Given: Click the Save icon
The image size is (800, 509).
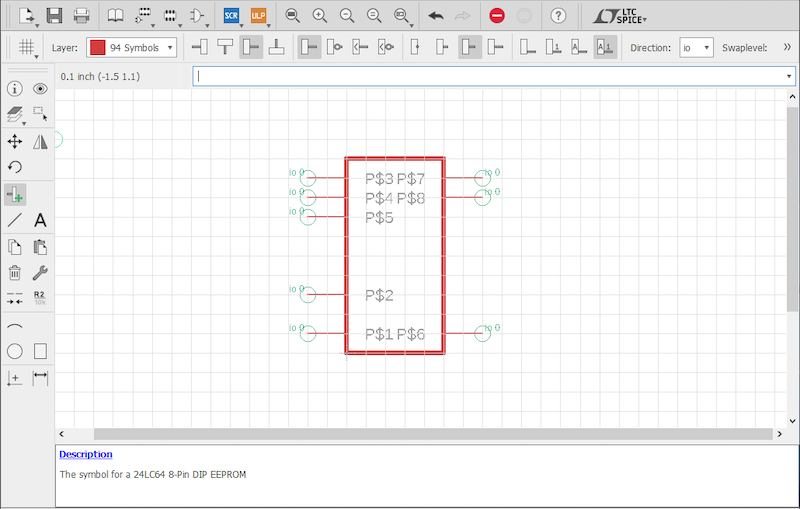Looking at the screenshot, I should coord(55,16).
